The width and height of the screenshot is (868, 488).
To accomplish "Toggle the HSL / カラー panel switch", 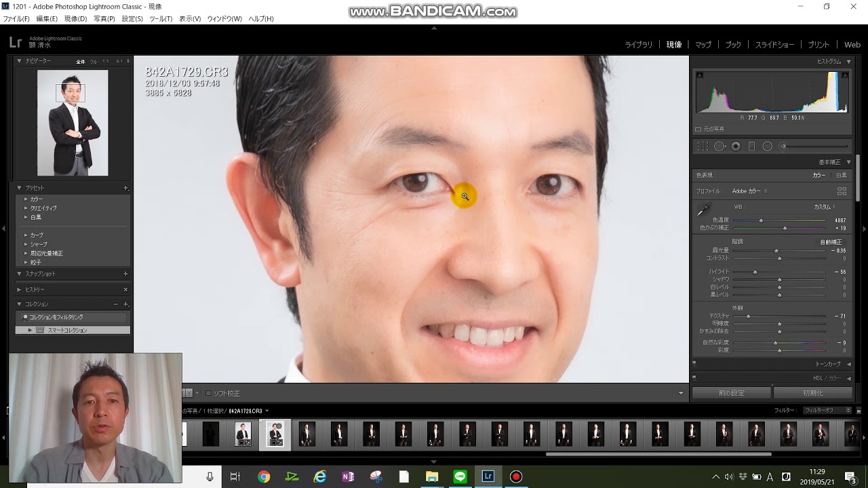I will click(694, 378).
